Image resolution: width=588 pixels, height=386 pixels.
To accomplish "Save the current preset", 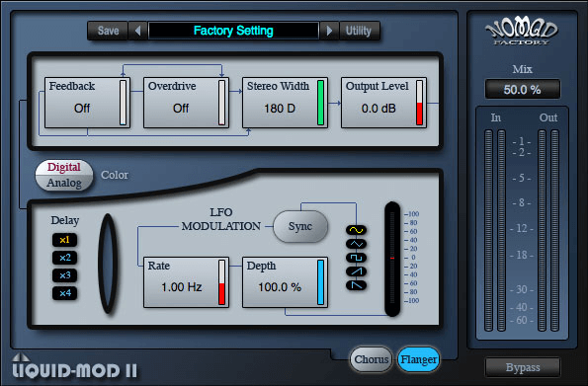I will pos(108,31).
